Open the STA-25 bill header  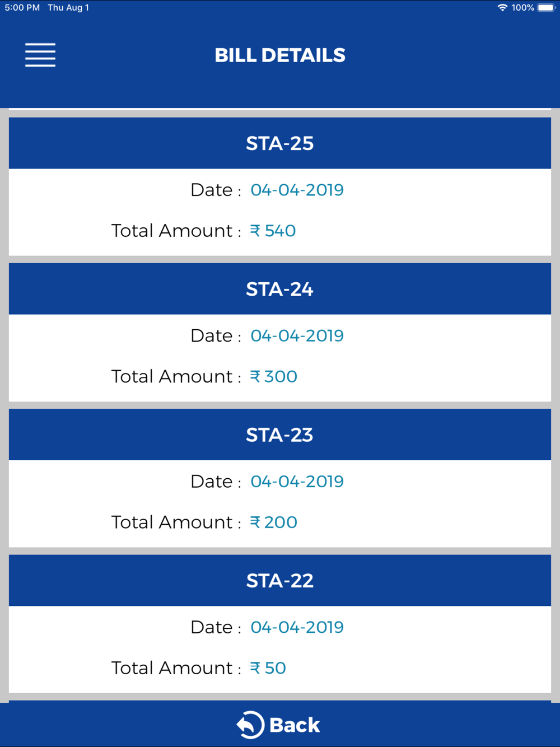280,143
